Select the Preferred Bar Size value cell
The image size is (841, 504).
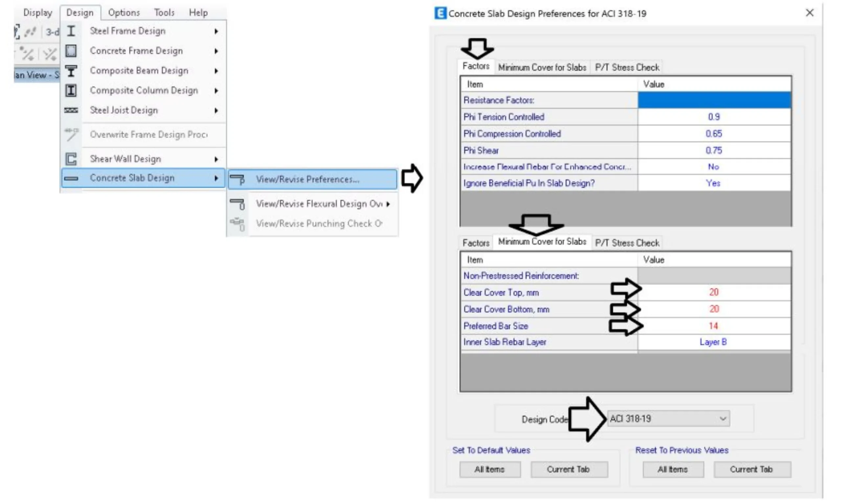[x=714, y=326]
